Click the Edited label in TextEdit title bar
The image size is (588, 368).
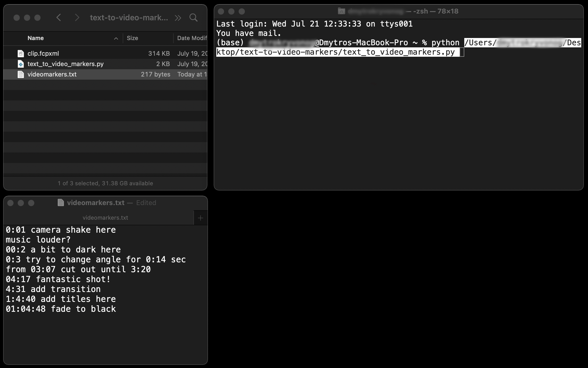(x=146, y=203)
